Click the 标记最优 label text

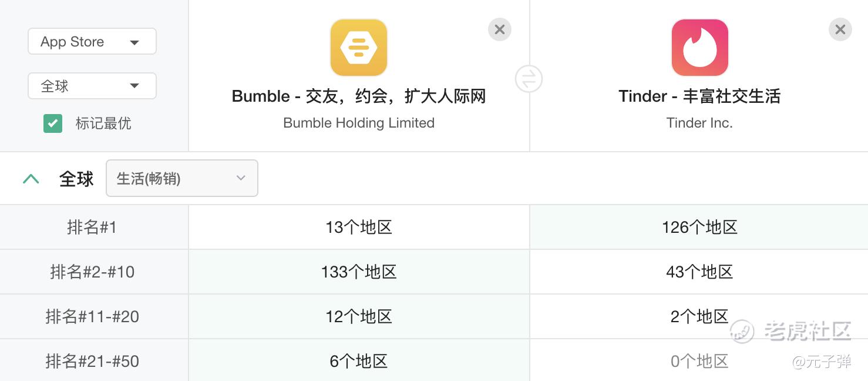tap(103, 123)
